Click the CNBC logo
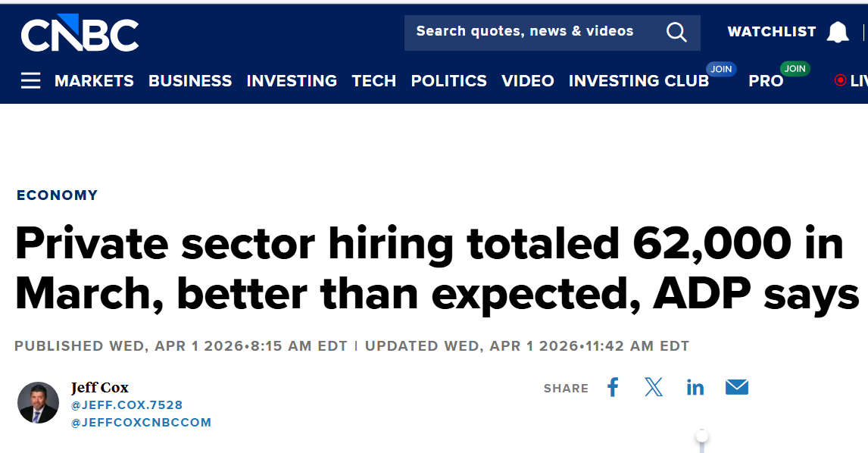868x453 pixels. click(80, 33)
